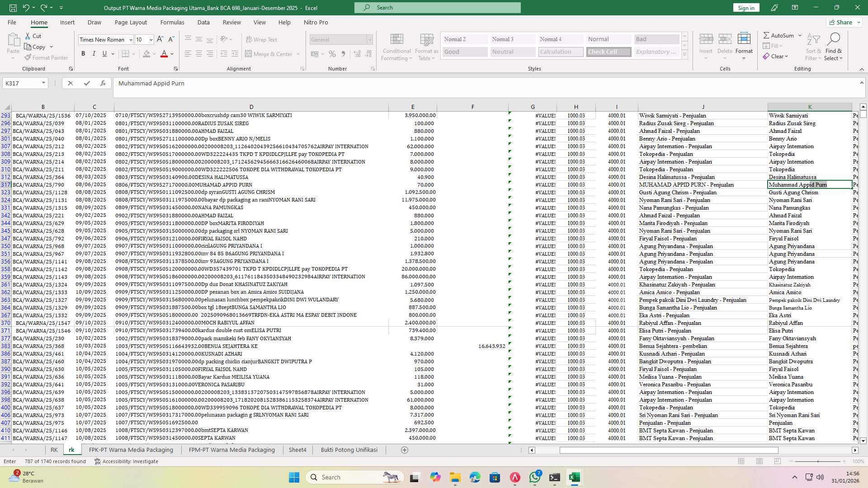
Task: Open the Number Format dropdown
Action: (x=370, y=40)
